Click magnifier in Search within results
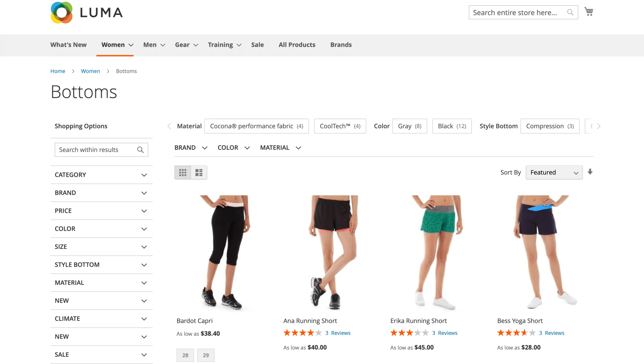This screenshot has width=644, height=364. (140, 150)
